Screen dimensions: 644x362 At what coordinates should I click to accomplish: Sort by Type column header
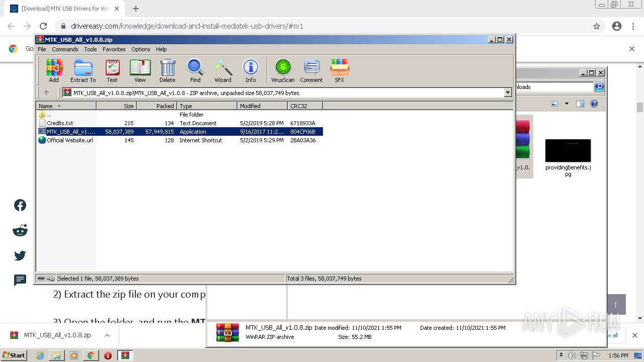pyautogui.click(x=207, y=106)
